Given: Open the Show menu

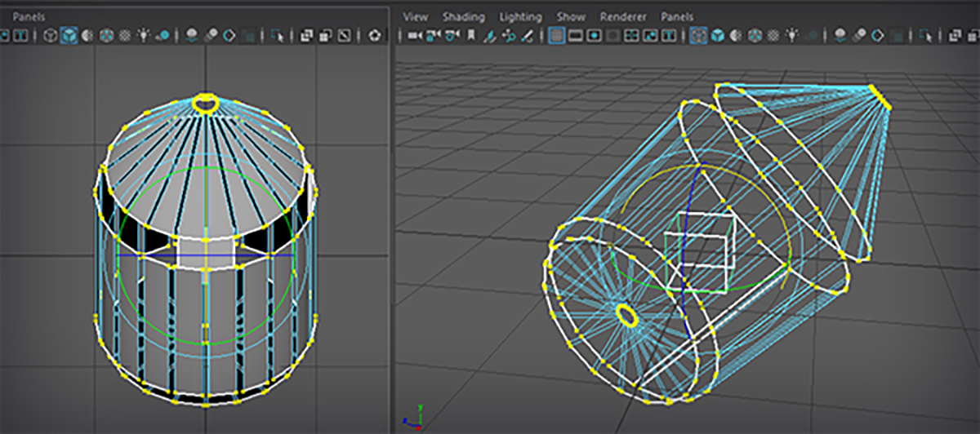Looking at the screenshot, I should pos(571,16).
